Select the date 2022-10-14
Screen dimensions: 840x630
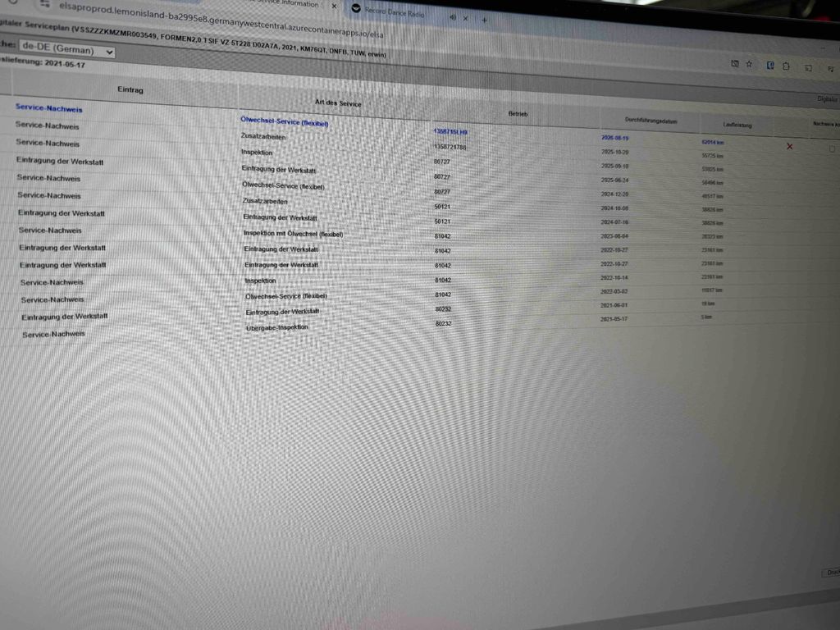coord(614,277)
